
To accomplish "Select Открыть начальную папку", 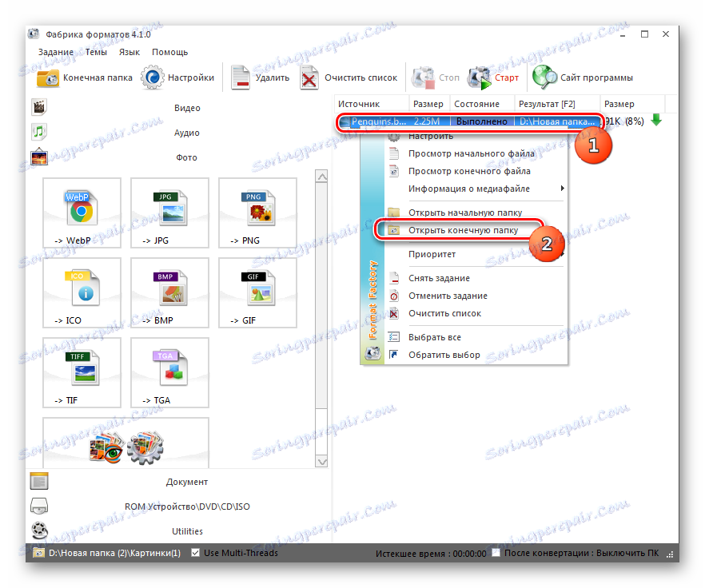I will [x=476, y=213].
